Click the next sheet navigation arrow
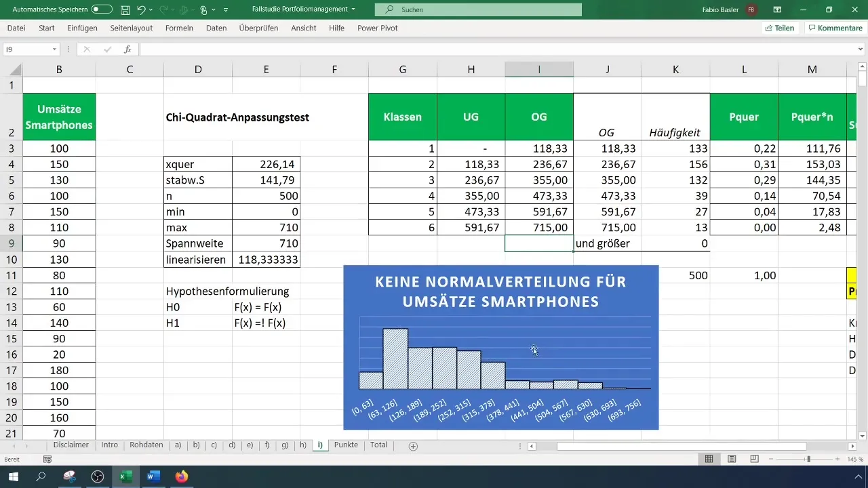Viewport: 868px width, 488px height. (x=26, y=446)
